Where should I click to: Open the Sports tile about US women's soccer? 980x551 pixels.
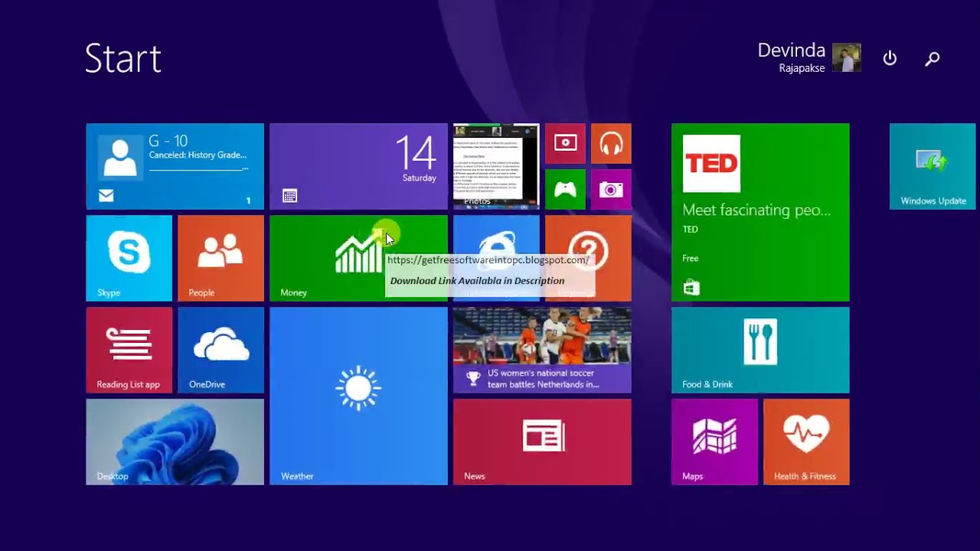coord(542,350)
